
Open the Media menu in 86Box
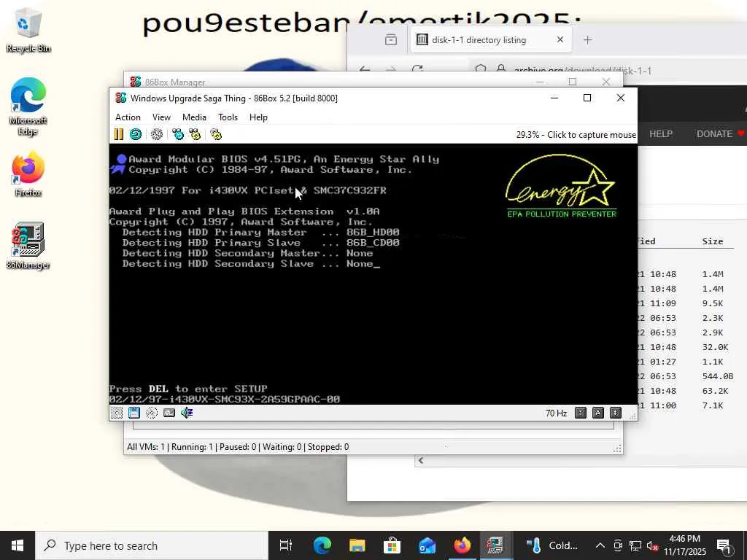click(x=194, y=117)
